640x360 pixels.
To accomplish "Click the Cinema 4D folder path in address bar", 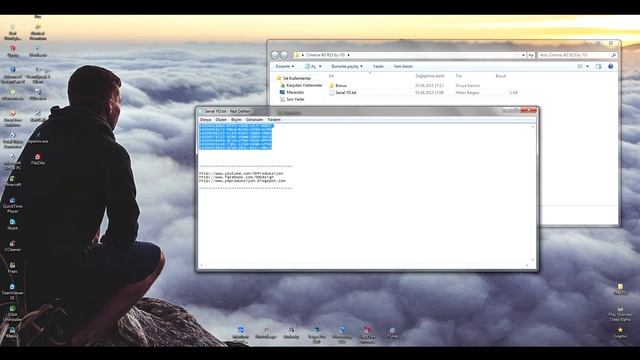I will pos(325,55).
